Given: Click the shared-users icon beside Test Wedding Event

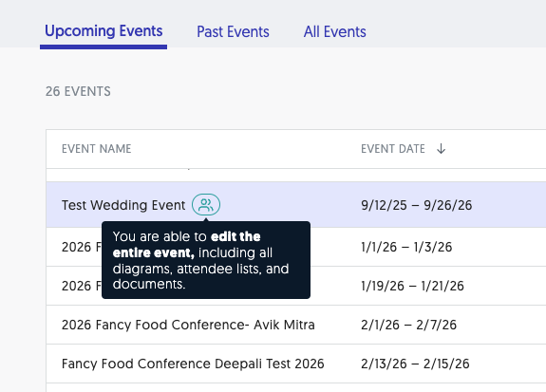Looking at the screenshot, I should click(206, 205).
